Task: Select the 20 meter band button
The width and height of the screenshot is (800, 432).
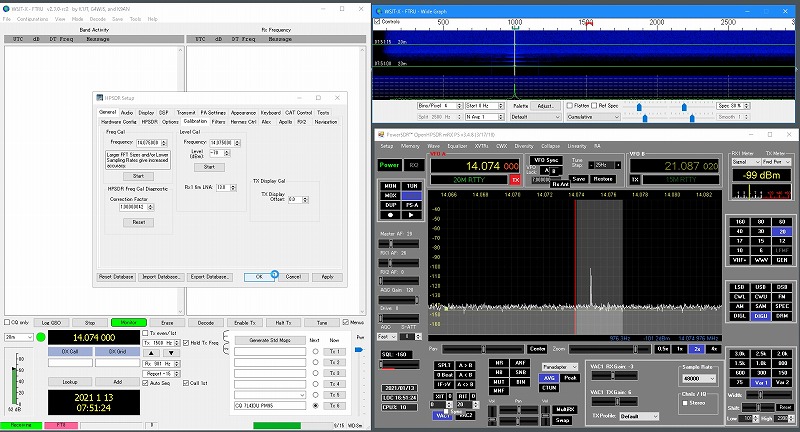Action: click(782, 232)
